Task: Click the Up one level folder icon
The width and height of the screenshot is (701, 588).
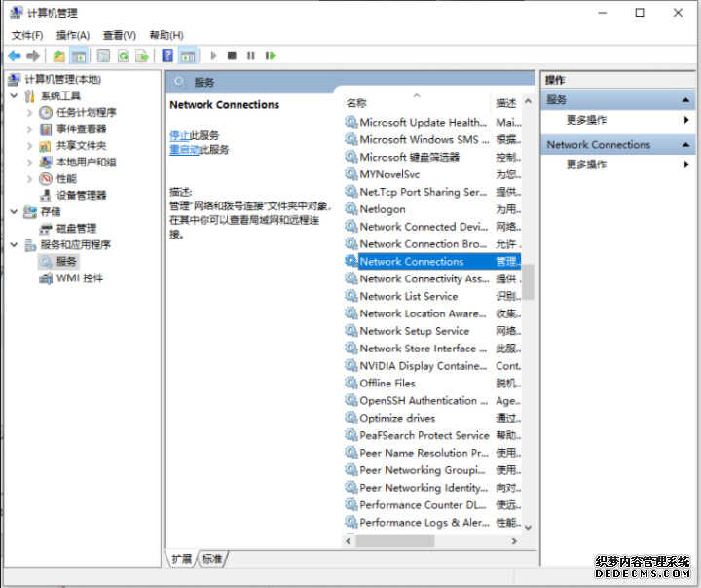Action: point(58,55)
